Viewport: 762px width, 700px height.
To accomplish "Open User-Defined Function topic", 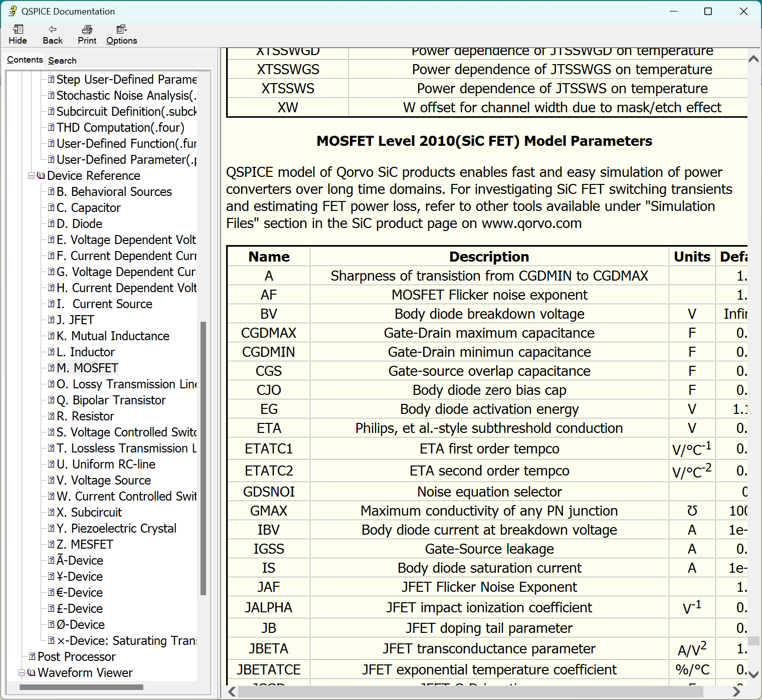I will 126,144.
